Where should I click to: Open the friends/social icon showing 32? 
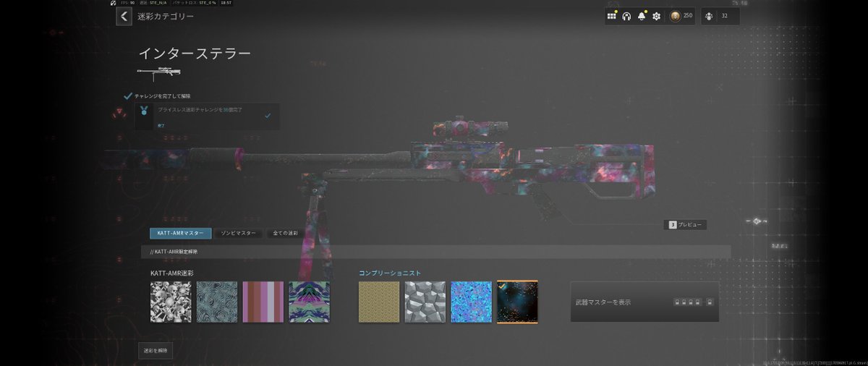(x=710, y=16)
